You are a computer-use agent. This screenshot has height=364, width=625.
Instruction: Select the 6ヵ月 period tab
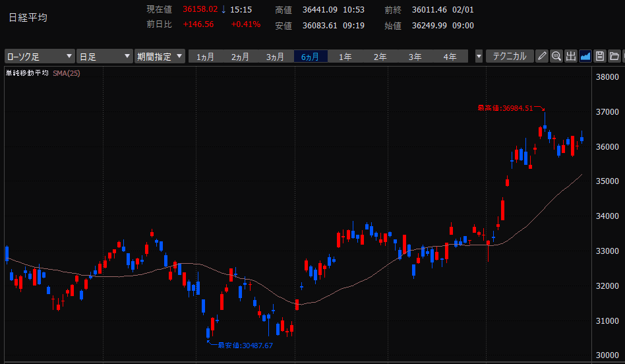pos(310,57)
